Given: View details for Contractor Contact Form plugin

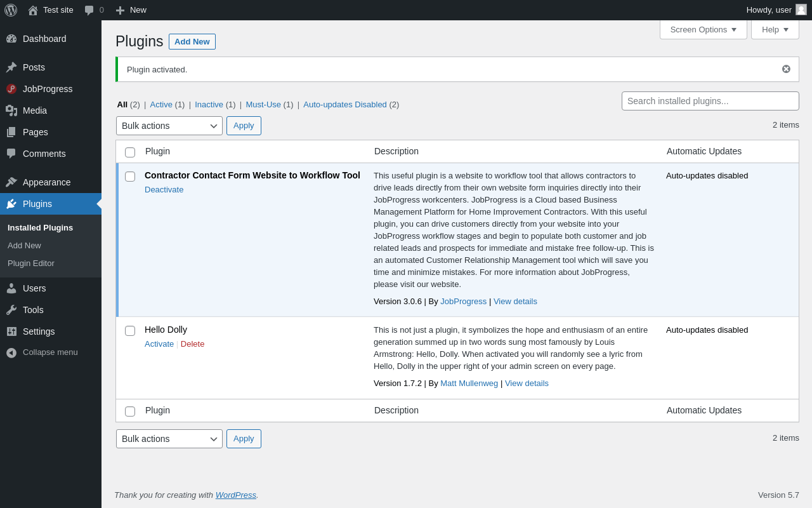Looking at the screenshot, I should pyautogui.click(x=515, y=302).
